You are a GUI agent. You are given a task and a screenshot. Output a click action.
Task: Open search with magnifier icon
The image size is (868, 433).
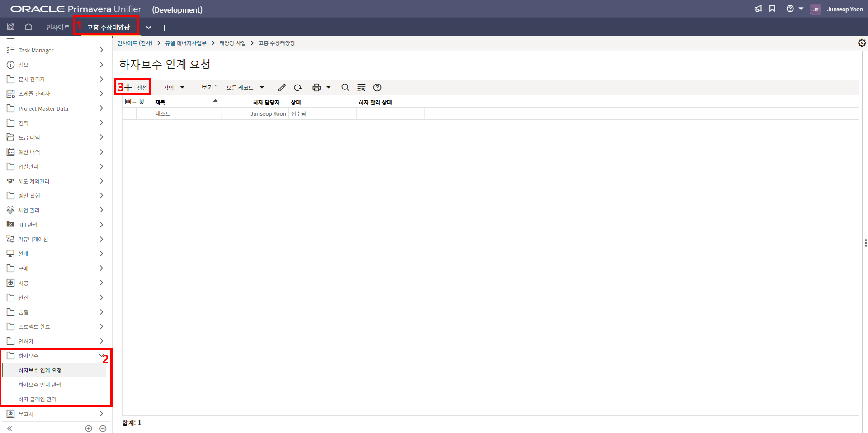[x=345, y=88]
